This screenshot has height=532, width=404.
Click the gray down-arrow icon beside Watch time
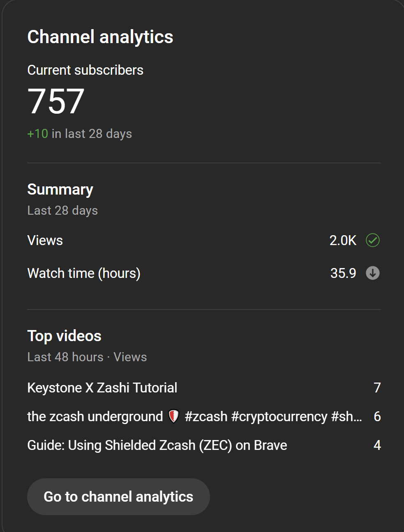[373, 273]
